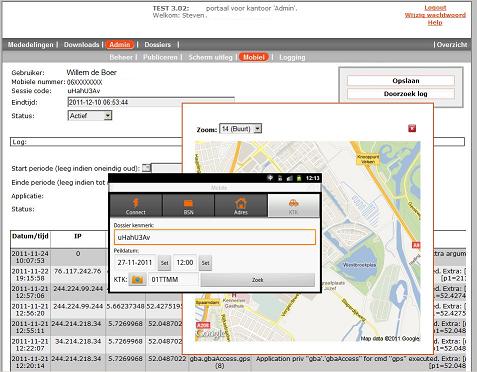Image resolution: width=477 pixels, height=372 pixels.
Task: Select the Adres house icon tab
Action: [x=241, y=206]
